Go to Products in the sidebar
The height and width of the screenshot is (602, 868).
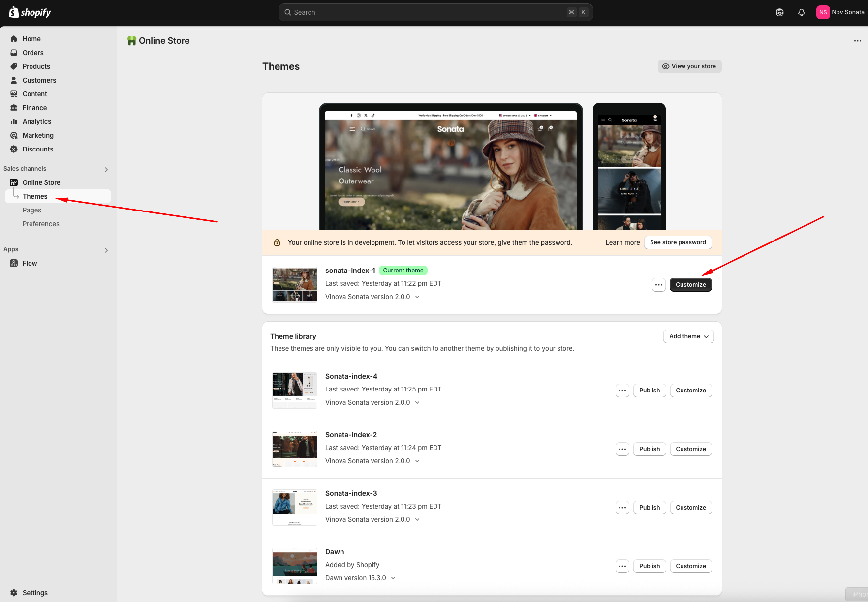pos(36,66)
